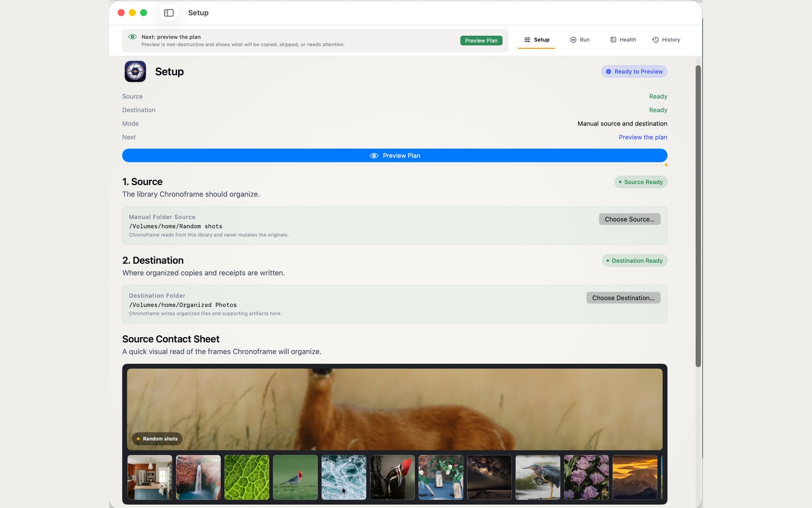Click the Source Contact Sheet heading
The height and width of the screenshot is (508, 812).
pyautogui.click(x=171, y=339)
